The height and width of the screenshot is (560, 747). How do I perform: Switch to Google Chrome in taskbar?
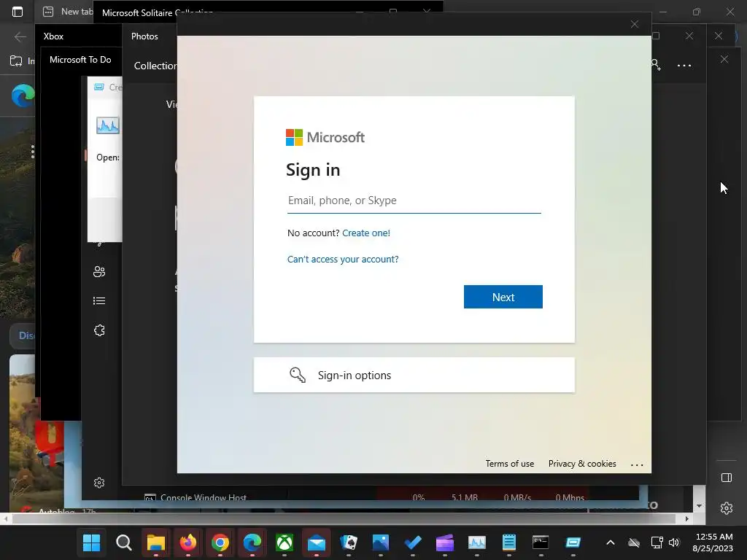(220, 542)
